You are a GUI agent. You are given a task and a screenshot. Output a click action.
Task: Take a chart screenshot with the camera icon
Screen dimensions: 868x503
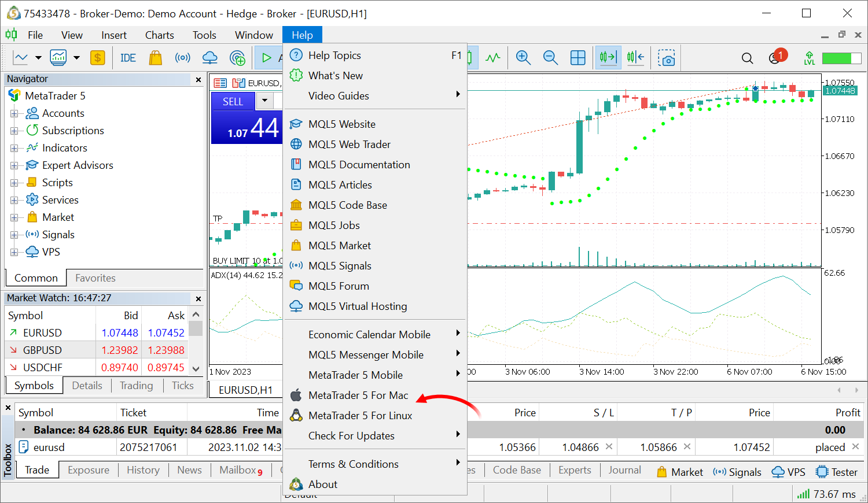[x=667, y=57]
